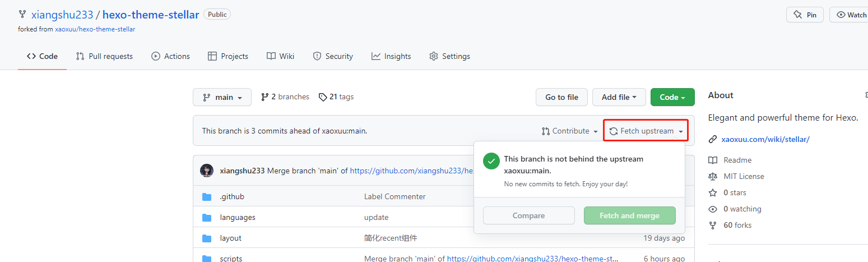View the 0 watching link
The width and height of the screenshot is (868, 262).
(x=742, y=209)
